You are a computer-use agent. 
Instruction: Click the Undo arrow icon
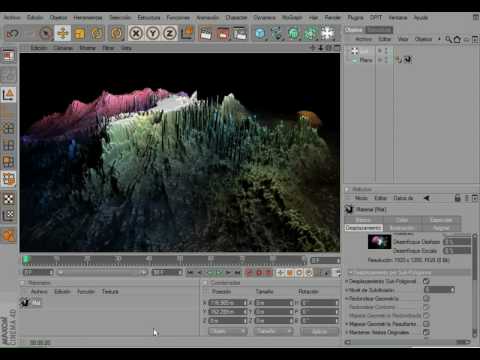click(x=12, y=34)
